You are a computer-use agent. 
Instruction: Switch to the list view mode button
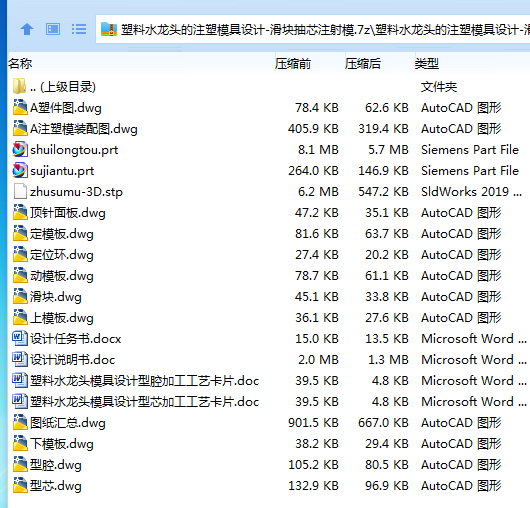79,29
